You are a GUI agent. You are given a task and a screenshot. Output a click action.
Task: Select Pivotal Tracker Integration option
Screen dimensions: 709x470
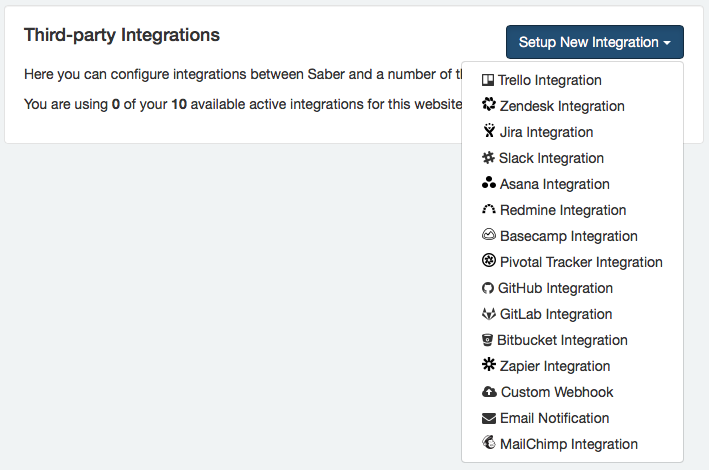pos(581,262)
